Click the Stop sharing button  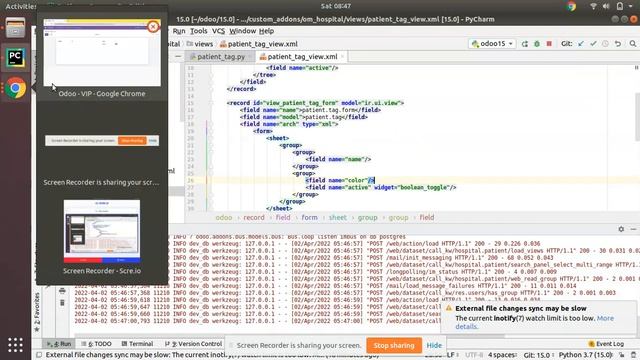pos(394,345)
